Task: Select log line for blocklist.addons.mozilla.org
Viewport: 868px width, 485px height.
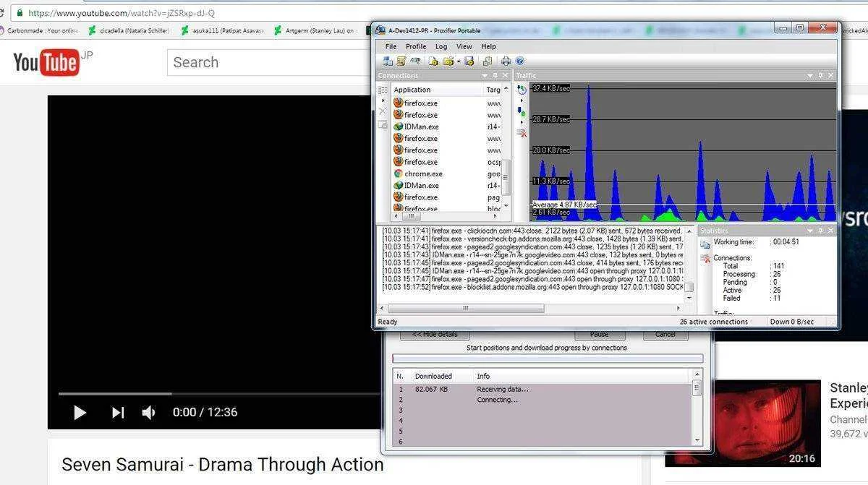Action: [x=534, y=287]
